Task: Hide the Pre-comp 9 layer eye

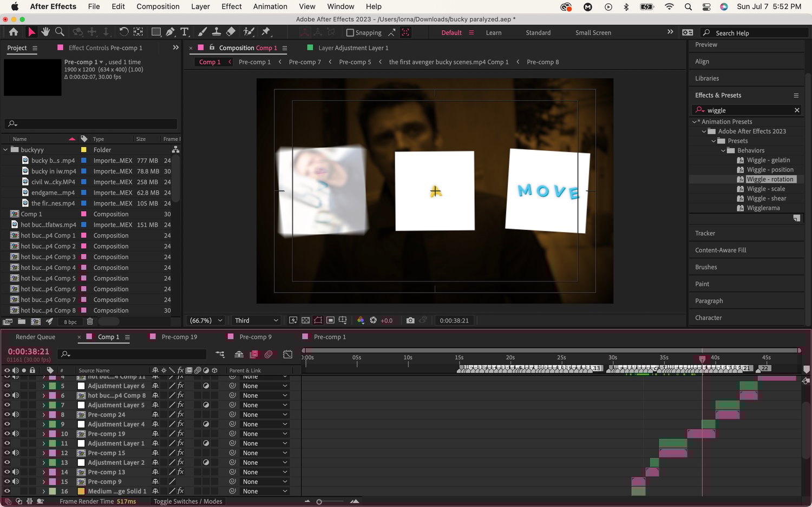Action: (7, 482)
